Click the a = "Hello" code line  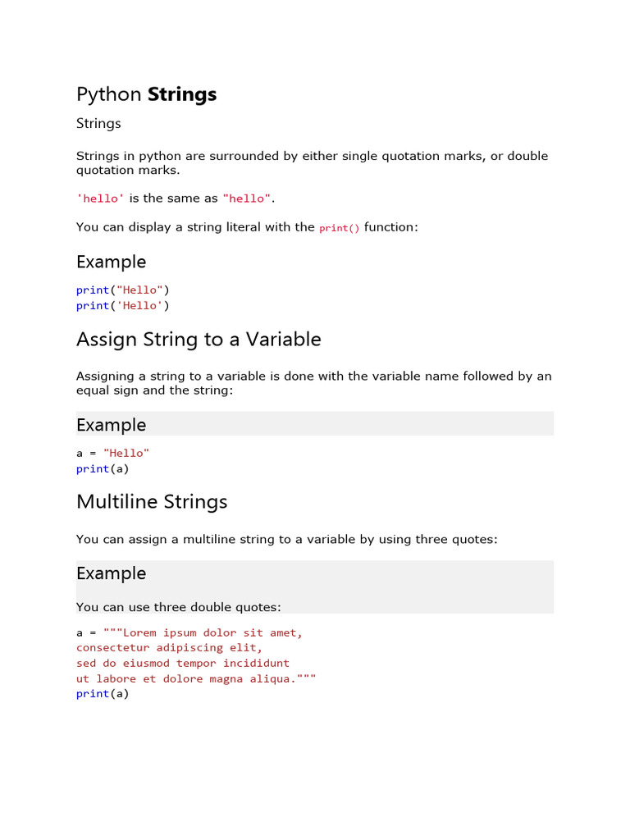(x=113, y=453)
